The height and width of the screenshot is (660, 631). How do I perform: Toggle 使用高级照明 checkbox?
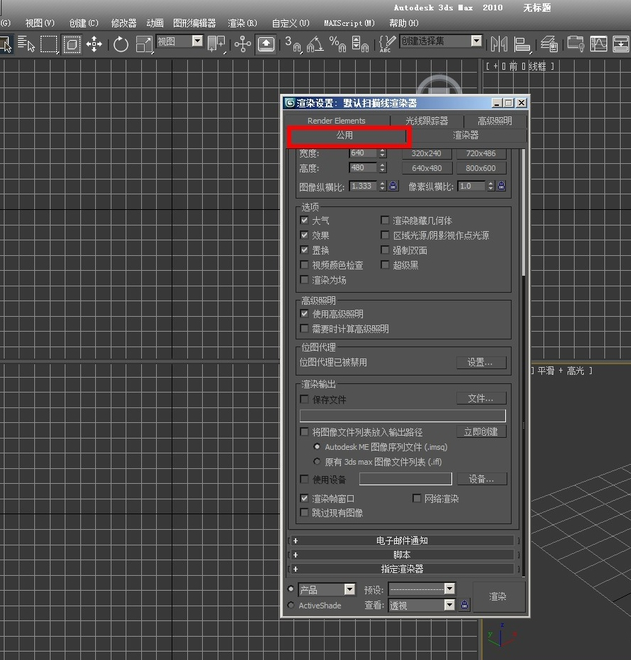coord(304,314)
